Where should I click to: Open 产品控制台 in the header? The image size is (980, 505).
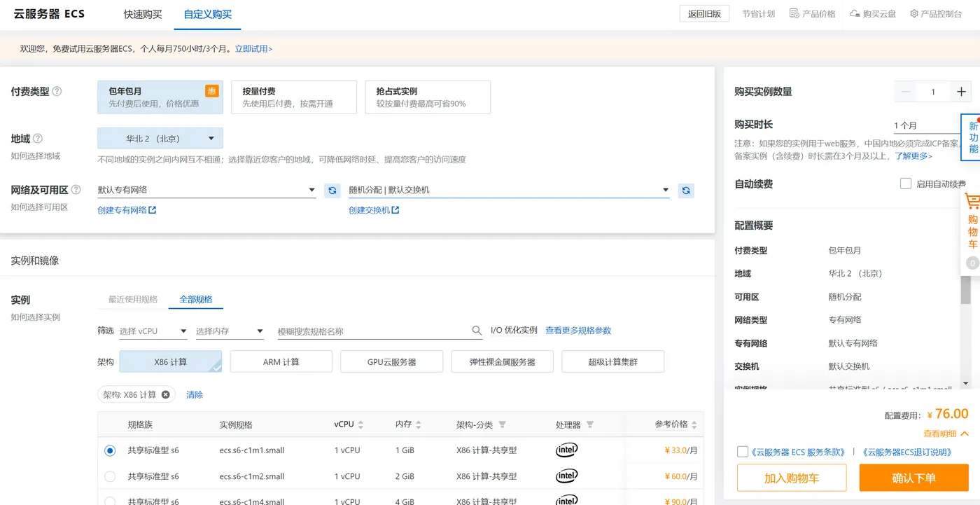click(936, 13)
